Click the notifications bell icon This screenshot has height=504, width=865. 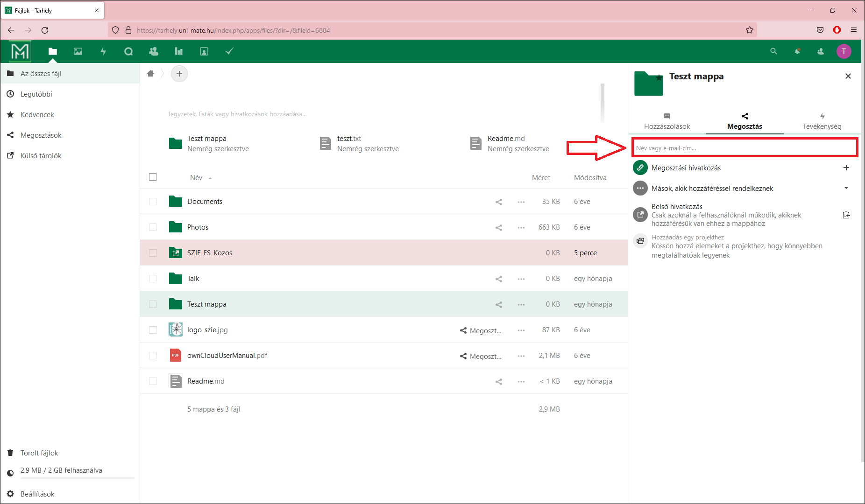(x=797, y=51)
